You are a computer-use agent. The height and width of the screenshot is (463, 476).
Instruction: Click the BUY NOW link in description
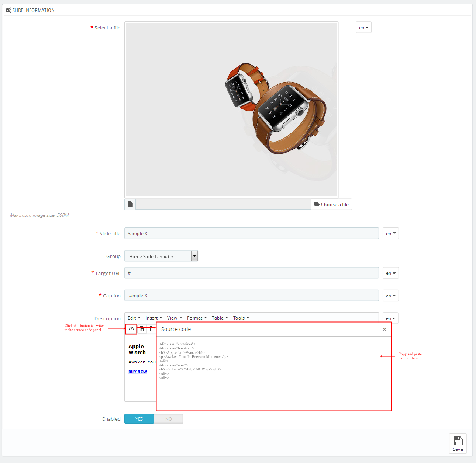coord(138,372)
